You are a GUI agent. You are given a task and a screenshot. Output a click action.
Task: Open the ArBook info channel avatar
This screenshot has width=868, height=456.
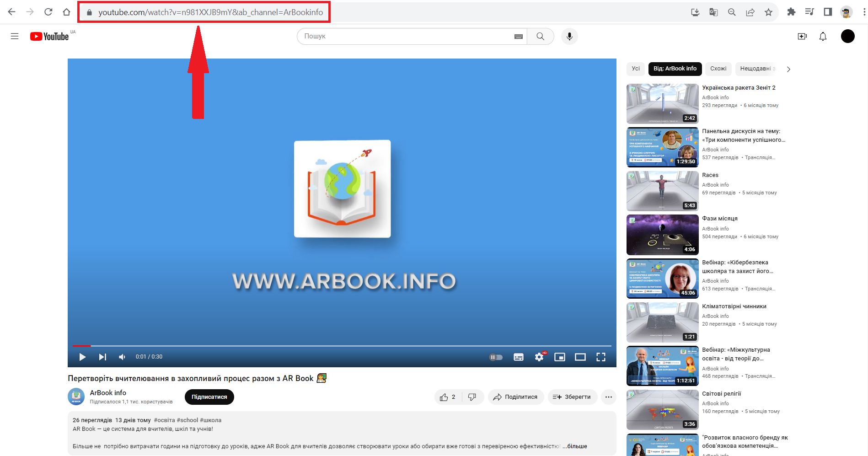[76, 397]
